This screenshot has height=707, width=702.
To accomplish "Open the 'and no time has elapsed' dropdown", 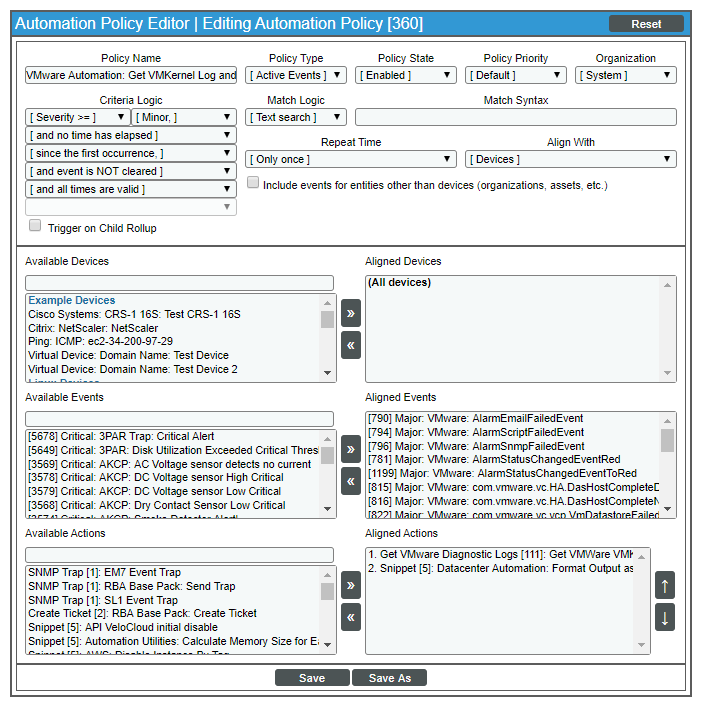I will (131, 135).
